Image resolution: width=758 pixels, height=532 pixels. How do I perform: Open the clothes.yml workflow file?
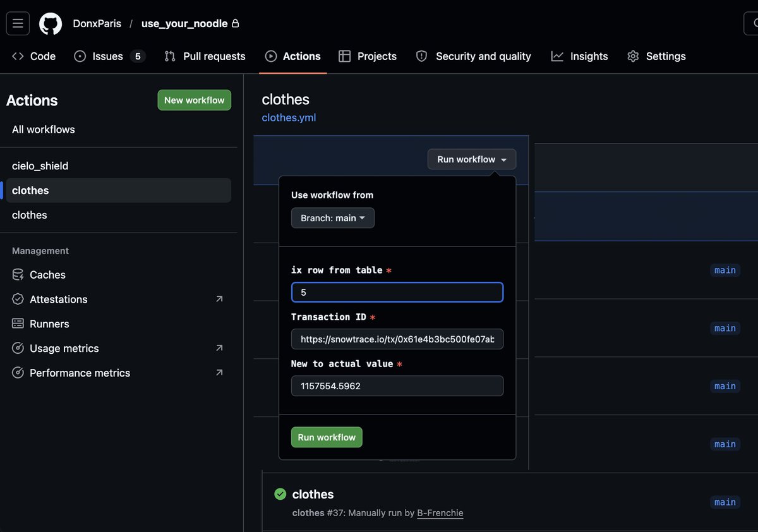pyautogui.click(x=289, y=118)
